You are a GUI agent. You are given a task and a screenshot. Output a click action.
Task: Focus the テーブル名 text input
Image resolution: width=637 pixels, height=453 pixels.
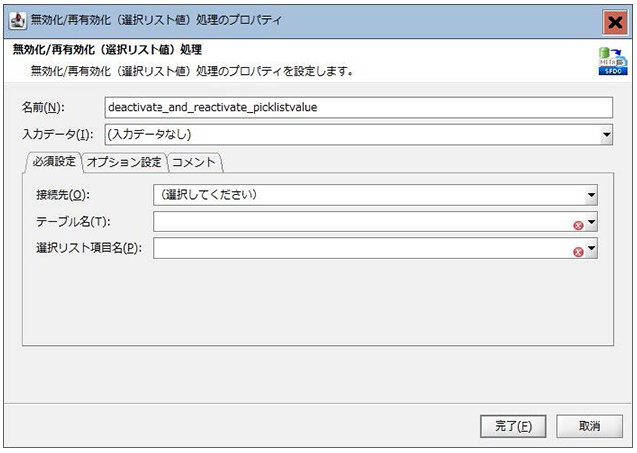[x=360, y=222]
